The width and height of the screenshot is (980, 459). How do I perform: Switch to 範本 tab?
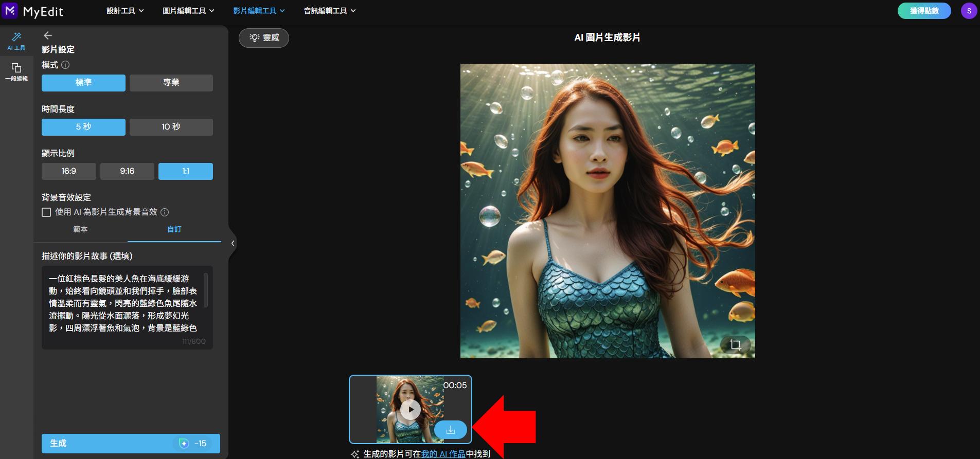point(80,229)
